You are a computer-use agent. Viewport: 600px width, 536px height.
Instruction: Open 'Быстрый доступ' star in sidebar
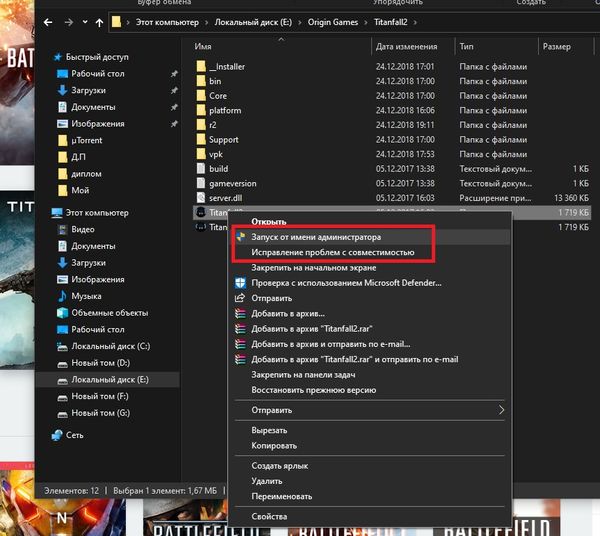click(58, 57)
